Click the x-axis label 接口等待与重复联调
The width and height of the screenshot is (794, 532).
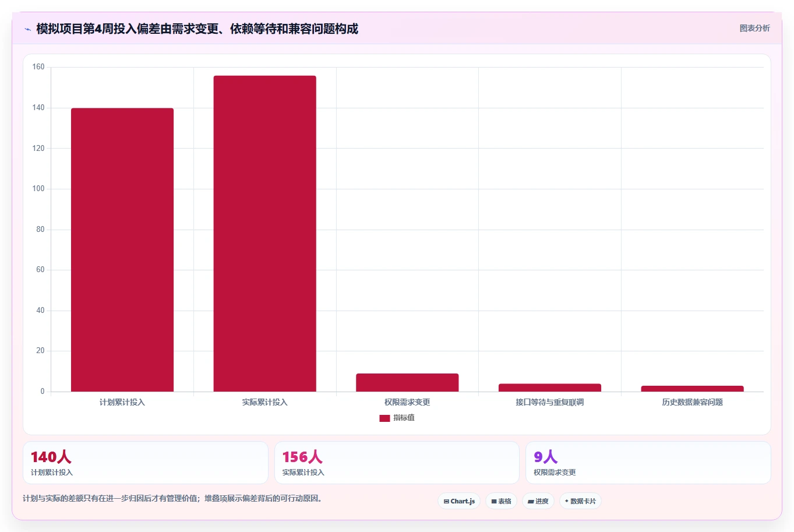tap(550, 402)
